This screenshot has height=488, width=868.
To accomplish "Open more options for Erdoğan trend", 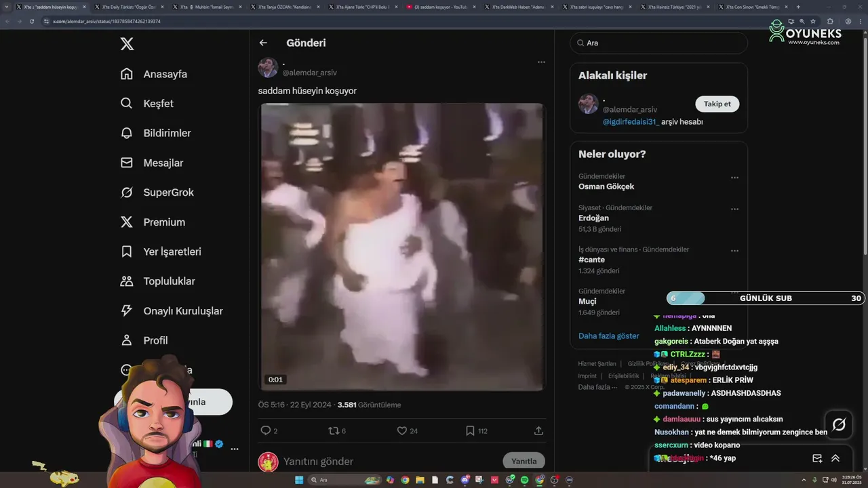I will point(734,209).
